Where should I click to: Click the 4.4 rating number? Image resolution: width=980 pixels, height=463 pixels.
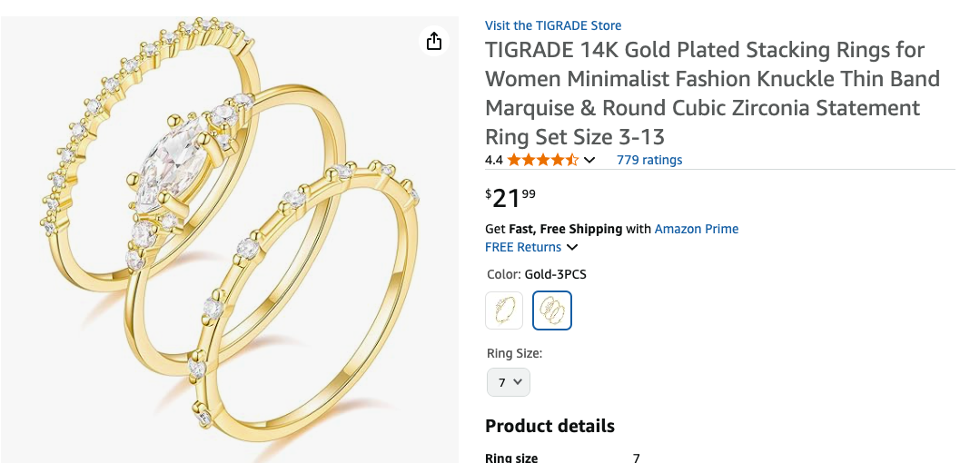(x=494, y=161)
